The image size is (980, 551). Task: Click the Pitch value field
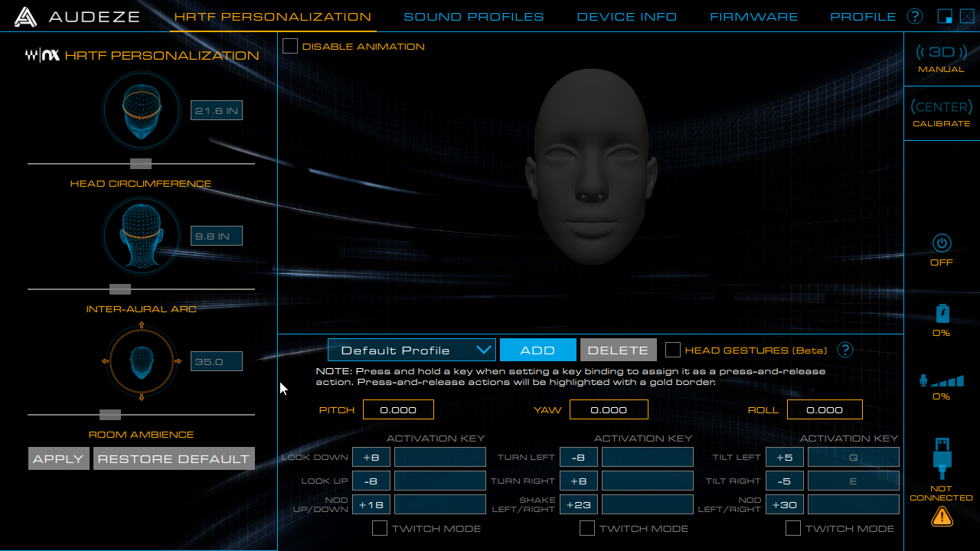(398, 409)
